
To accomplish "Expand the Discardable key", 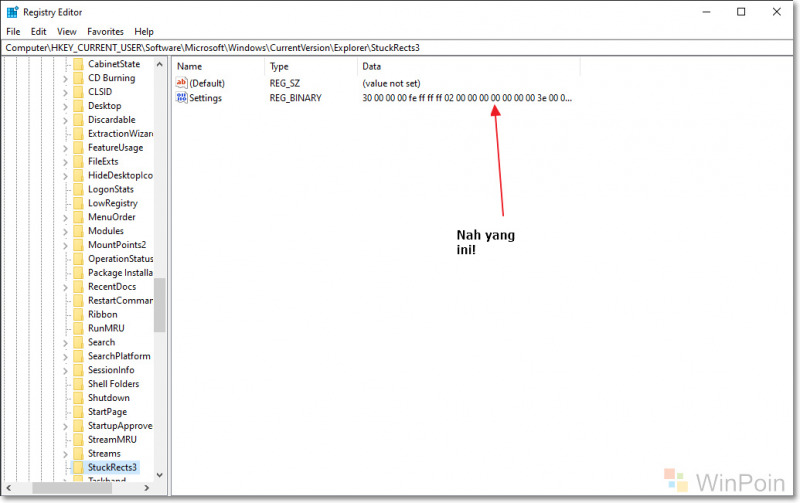I will pos(65,121).
